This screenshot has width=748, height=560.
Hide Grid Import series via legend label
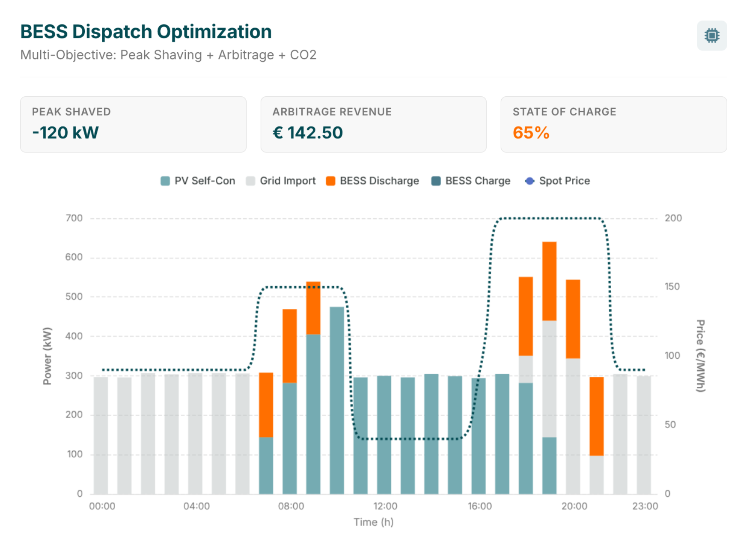(287, 181)
